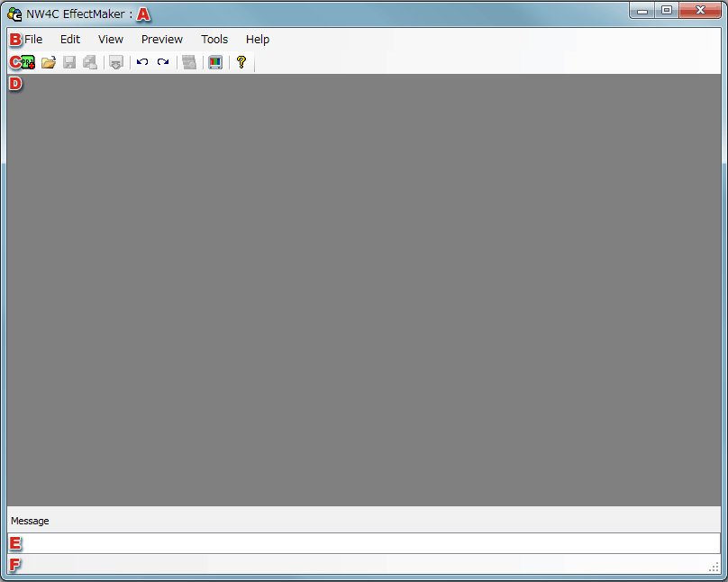Click the empty gray workspace area

coord(364,288)
